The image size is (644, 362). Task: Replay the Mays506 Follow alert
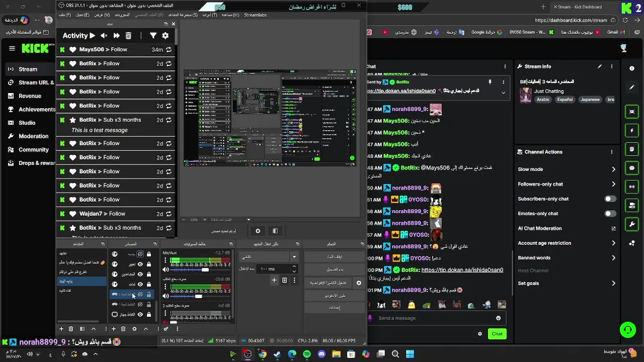[169, 50]
